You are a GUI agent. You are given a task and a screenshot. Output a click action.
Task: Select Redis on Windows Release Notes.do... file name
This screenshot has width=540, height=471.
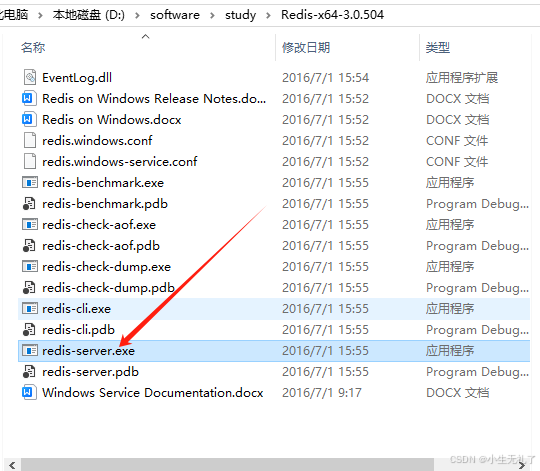click(x=154, y=99)
